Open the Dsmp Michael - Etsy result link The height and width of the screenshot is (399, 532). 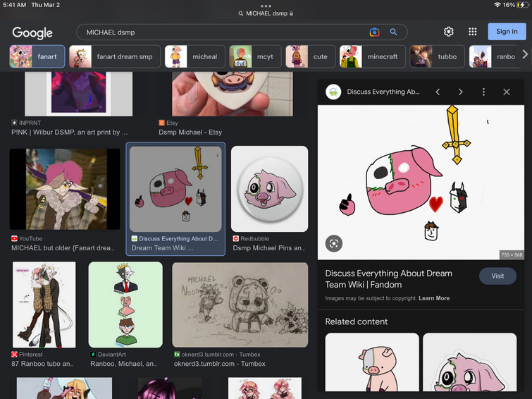coord(190,132)
